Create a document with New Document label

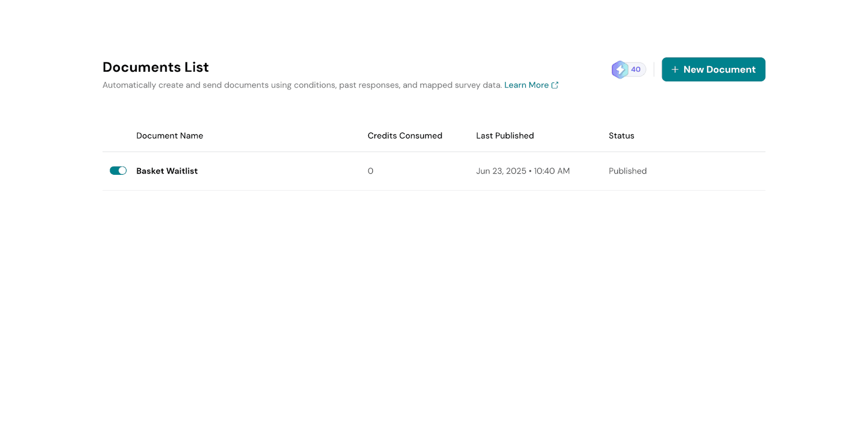pos(719,69)
